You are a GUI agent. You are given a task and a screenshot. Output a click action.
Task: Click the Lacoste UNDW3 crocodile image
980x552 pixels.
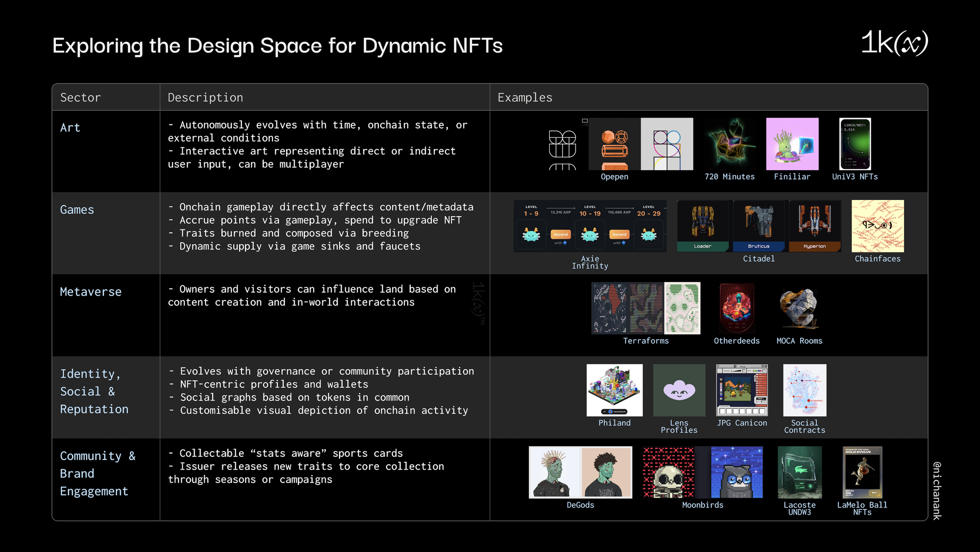coord(799,472)
